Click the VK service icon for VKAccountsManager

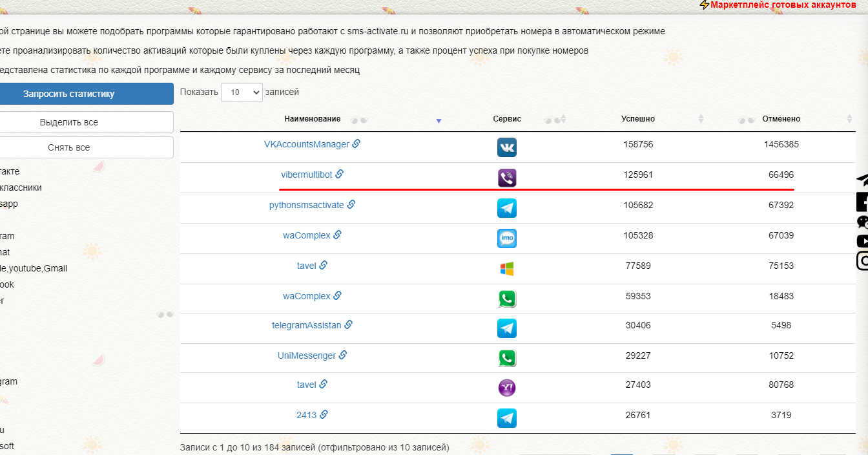[506, 147]
